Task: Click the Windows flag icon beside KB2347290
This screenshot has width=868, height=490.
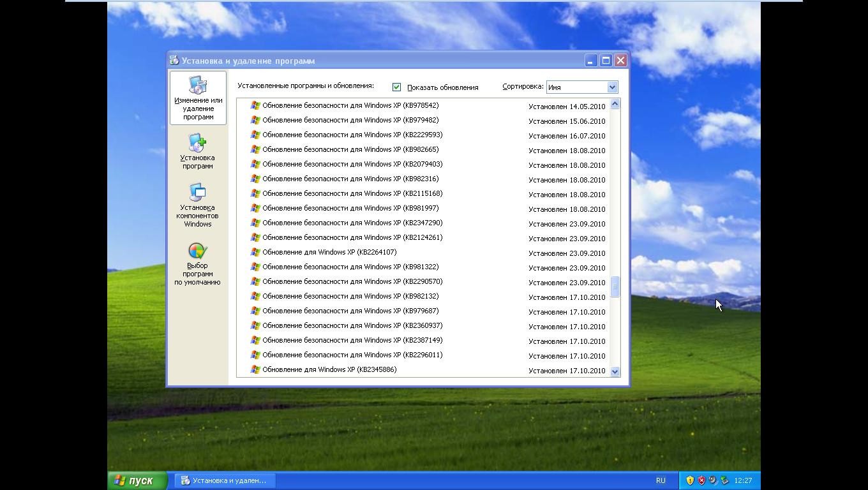Action: tap(255, 223)
